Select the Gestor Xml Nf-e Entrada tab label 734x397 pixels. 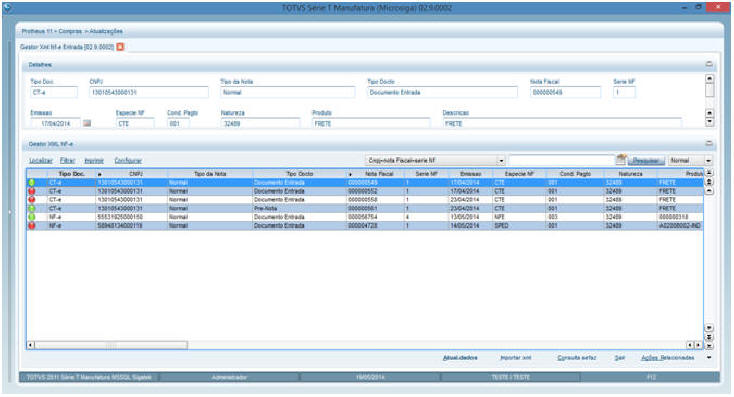point(67,47)
